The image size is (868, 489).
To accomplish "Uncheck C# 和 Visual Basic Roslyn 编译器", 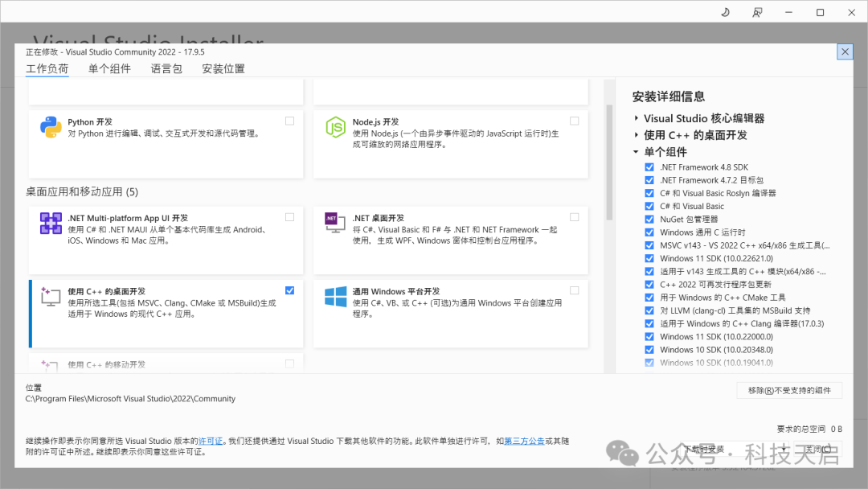I will coord(649,193).
